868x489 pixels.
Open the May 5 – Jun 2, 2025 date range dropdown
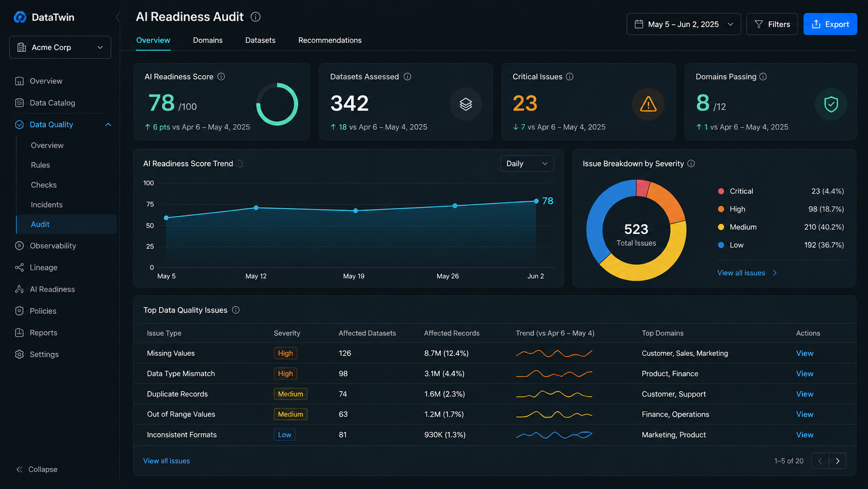684,24
